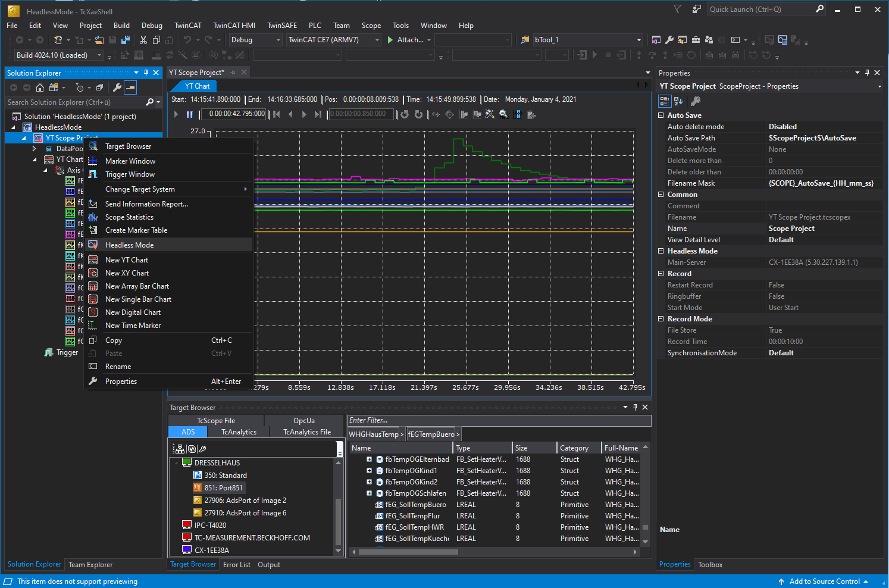Click Quick Launch search magnifier icon
The width and height of the screenshot is (889, 588).
(x=819, y=9)
